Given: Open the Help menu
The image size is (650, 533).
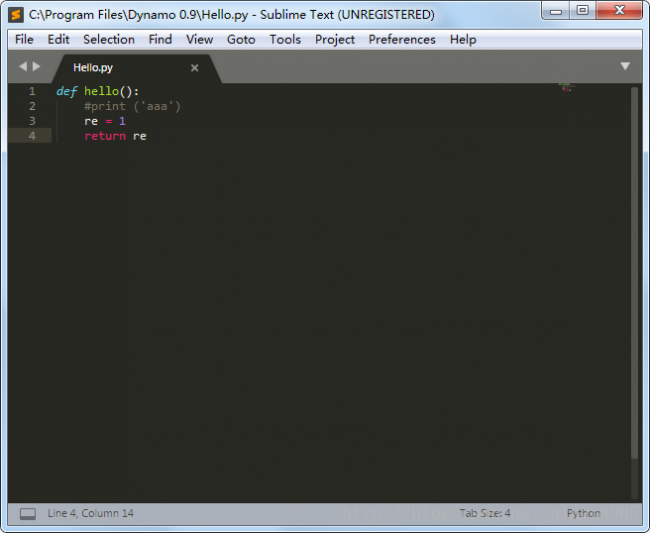Looking at the screenshot, I should [x=463, y=40].
